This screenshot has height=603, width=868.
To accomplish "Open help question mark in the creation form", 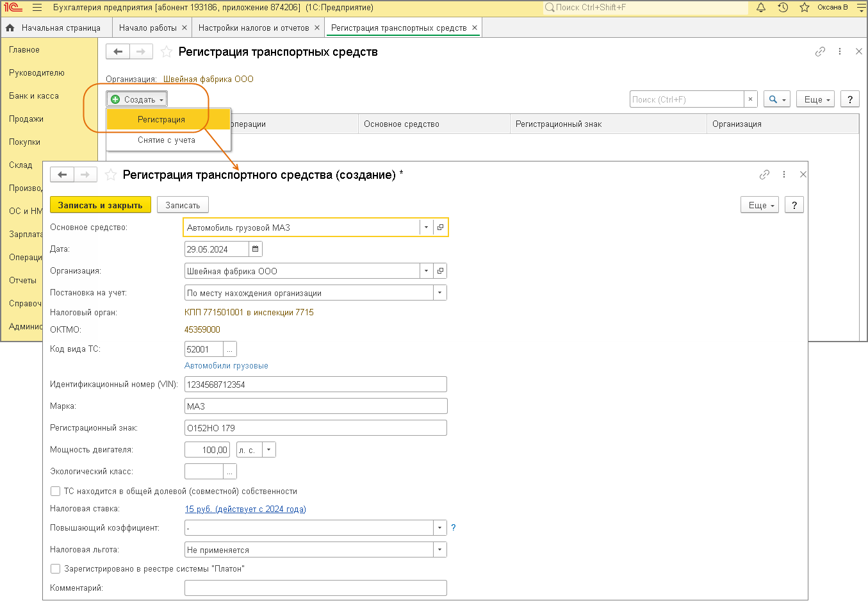I will (x=794, y=205).
